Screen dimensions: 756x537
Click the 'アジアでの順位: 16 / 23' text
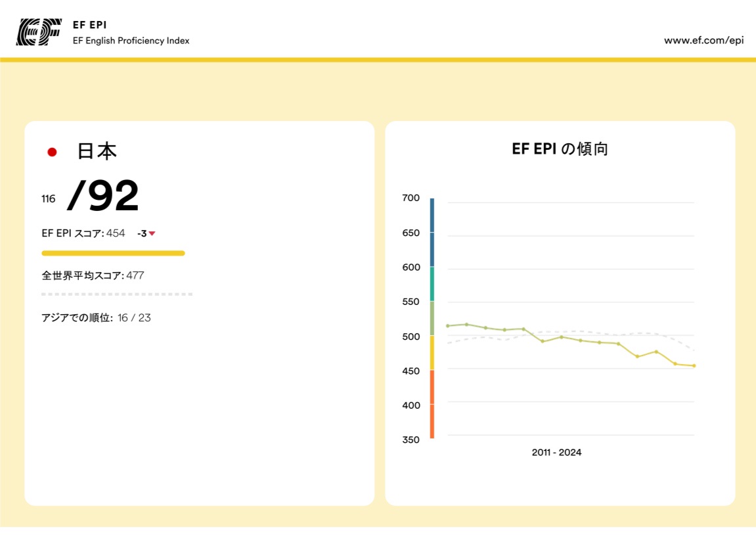tap(96, 318)
